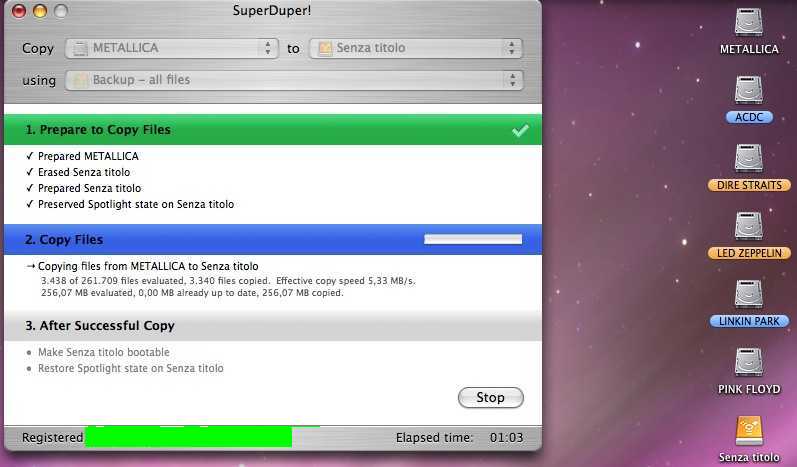Open the destination dropdown showing Senza titolo

(x=416, y=48)
